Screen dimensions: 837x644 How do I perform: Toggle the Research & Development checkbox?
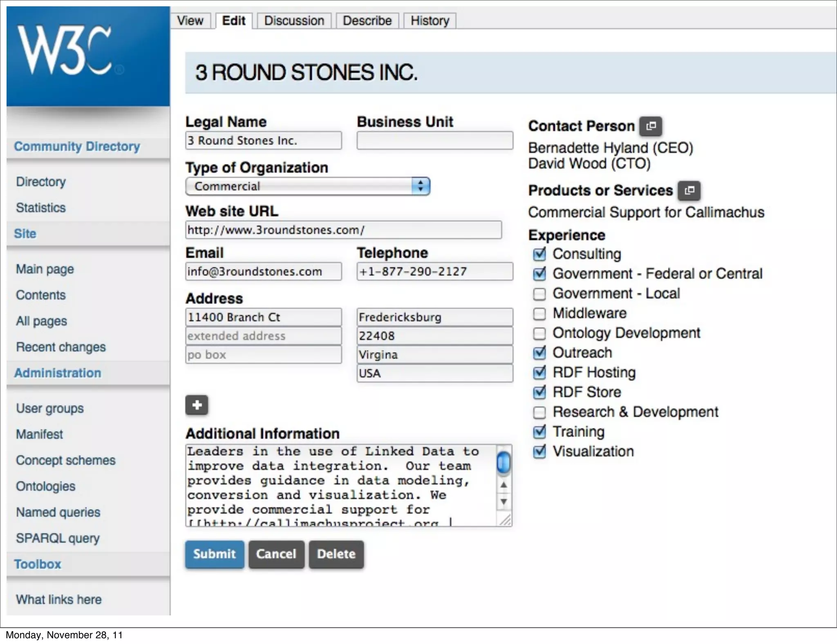[x=539, y=412]
